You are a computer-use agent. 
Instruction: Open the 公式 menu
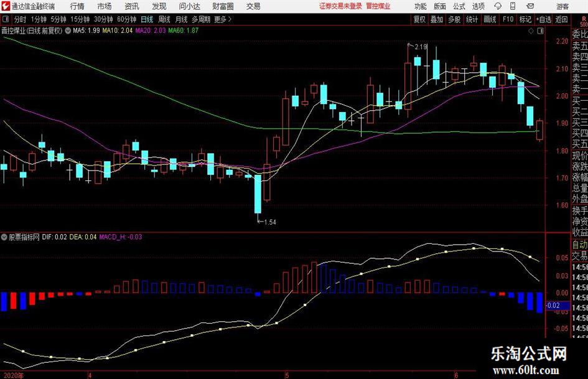pyautogui.click(x=459, y=6)
